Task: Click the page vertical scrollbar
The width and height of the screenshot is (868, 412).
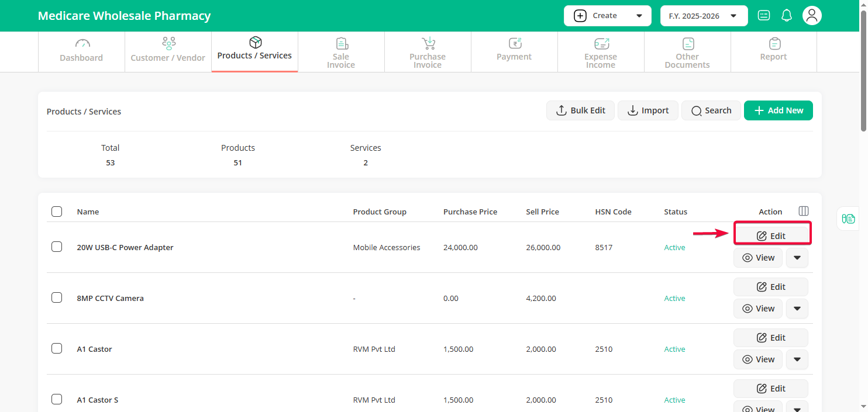Action: point(863,70)
